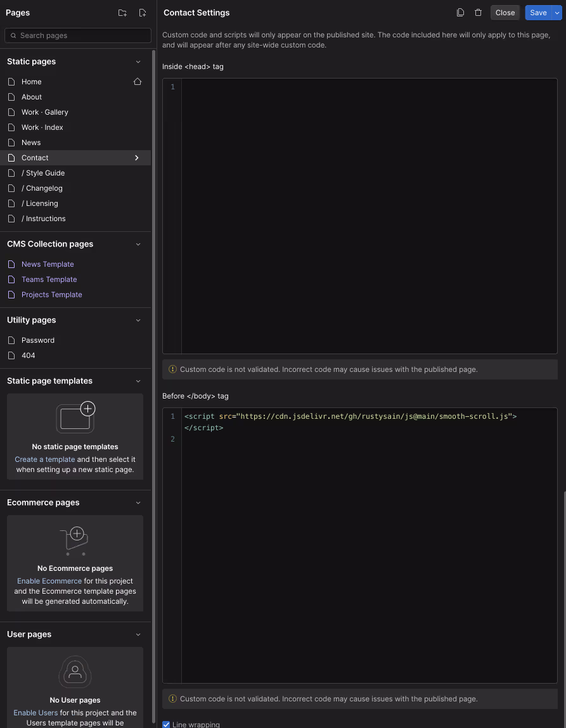Image resolution: width=566 pixels, height=728 pixels.
Task: Select the Teams Template page
Action: (x=75, y=279)
